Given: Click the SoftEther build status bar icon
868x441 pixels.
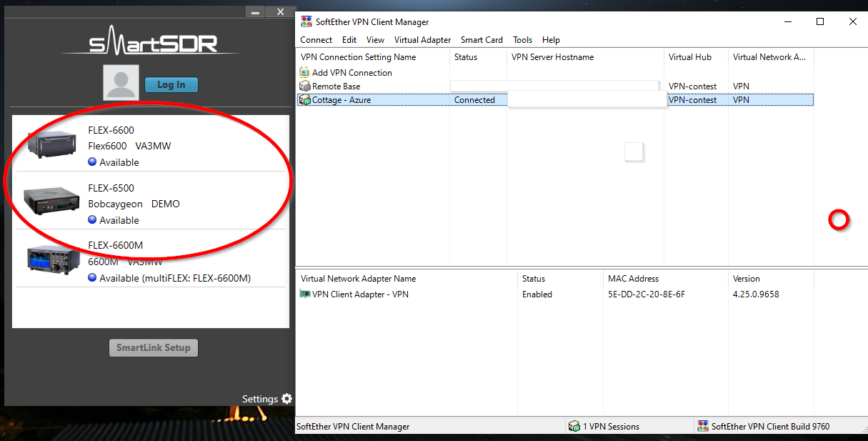Looking at the screenshot, I should tap(703, 427).
